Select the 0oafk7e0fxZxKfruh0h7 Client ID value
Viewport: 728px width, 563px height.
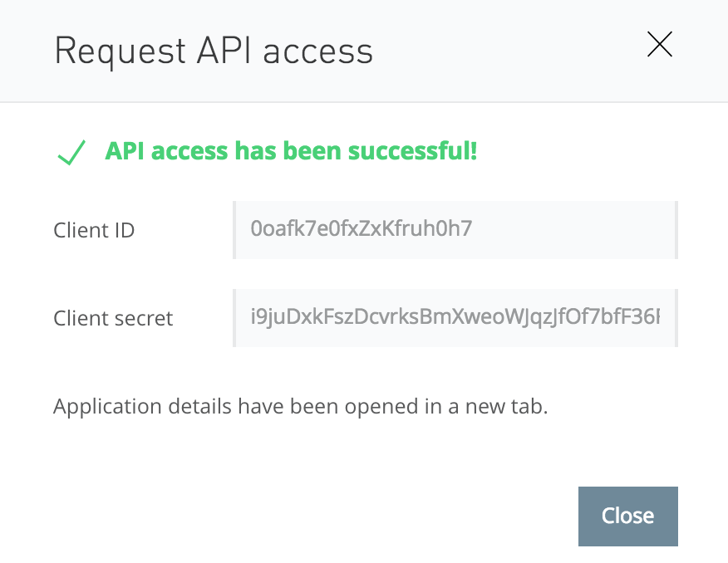point(361,229)
